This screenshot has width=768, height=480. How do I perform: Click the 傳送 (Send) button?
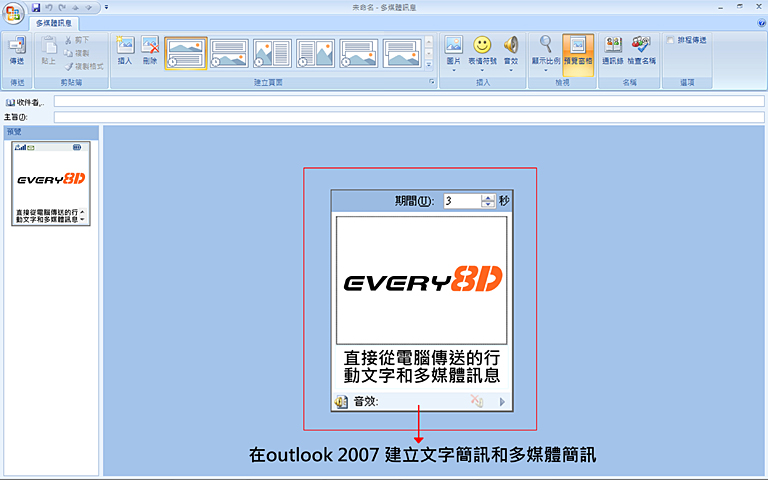(17, 51)
